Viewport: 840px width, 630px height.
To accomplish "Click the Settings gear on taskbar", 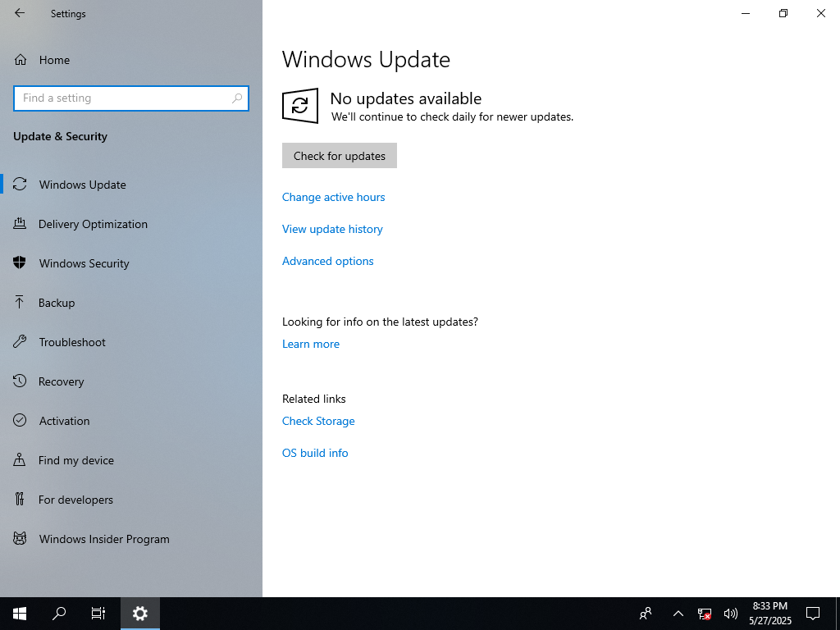I will (x=139, y=614).
